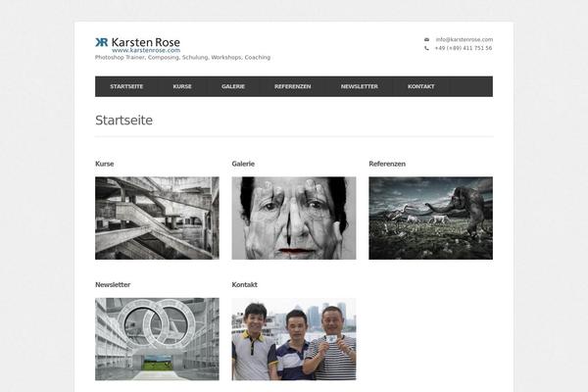Open the mammoth landscape Referenzen thumbnail
588x392 pixels.
tap(431, 218)
